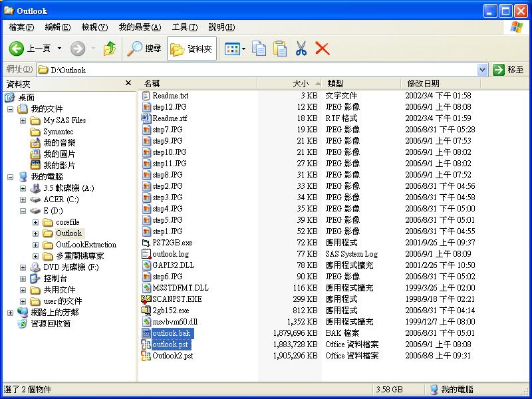532x399 pixels.
Task: Open the 我的最愛(A) menu
Action: pos(140,27)
